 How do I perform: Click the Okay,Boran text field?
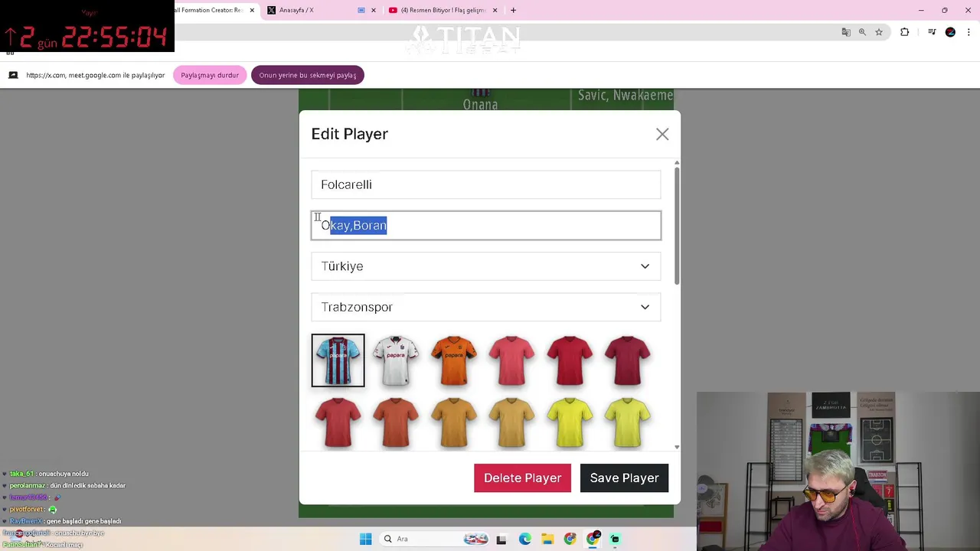(486, 225)
